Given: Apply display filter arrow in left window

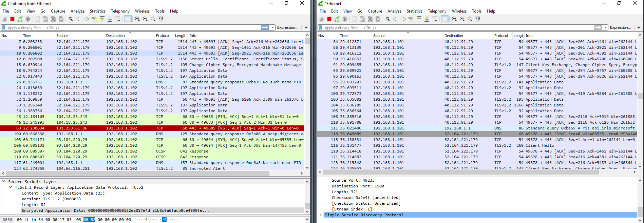Looking at the screenshot, I should (x=265, y=27).
